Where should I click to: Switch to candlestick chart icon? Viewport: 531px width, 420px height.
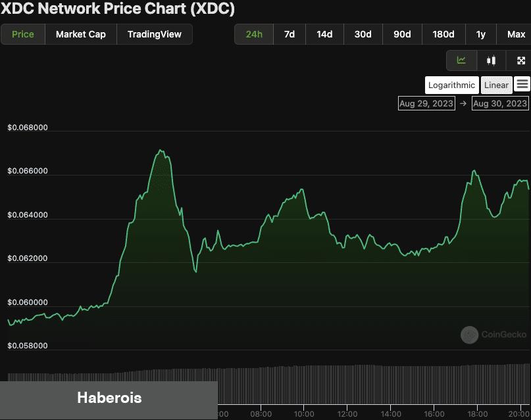point(492,60)
